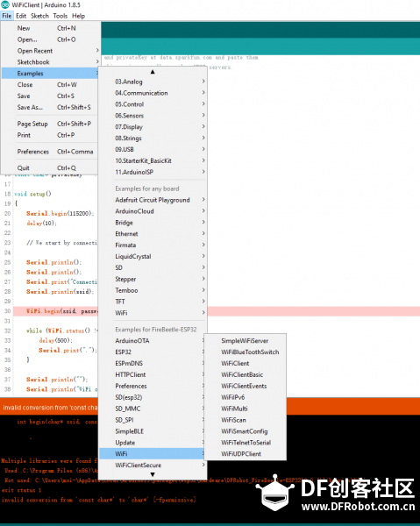Viewport: 420px width, 526px height.
Task: Open Bridge examples submenu
Action: pos(153,223)
